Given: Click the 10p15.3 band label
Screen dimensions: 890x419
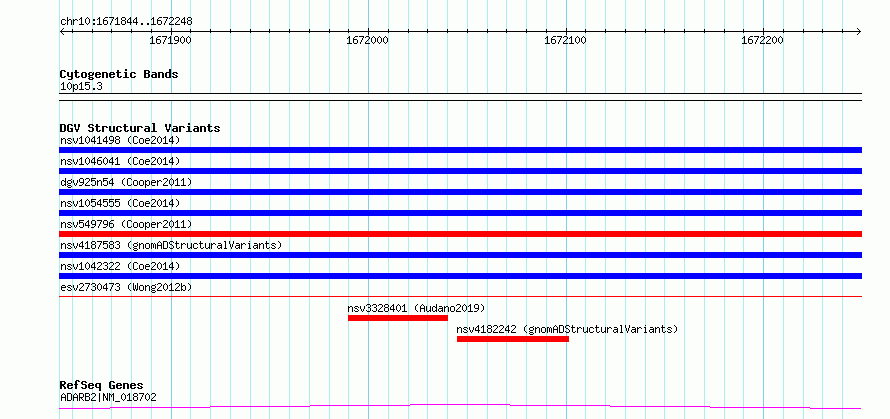Looking at the screenshot, I should (81, 87).
